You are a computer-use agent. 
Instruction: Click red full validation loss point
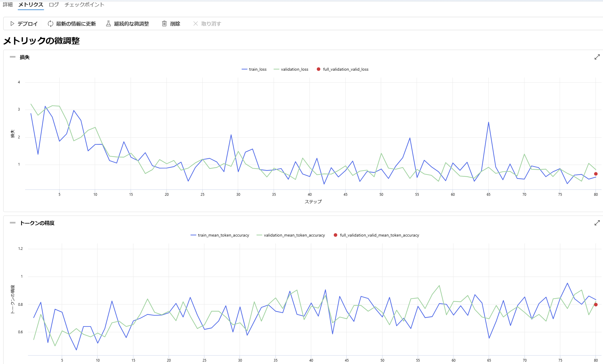tap(596, 174)
